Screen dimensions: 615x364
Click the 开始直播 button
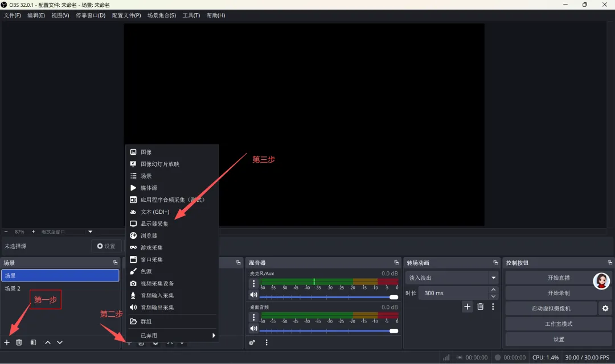point(559,278)
